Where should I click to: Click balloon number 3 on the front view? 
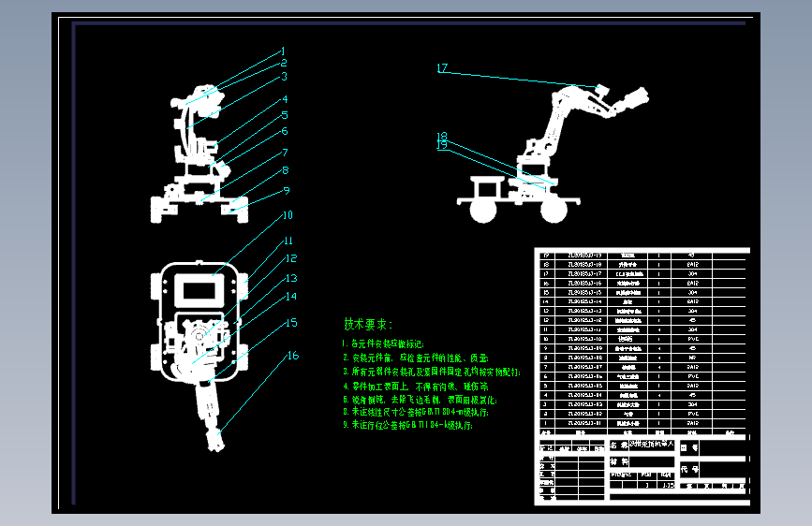click(x=285, y=77)
